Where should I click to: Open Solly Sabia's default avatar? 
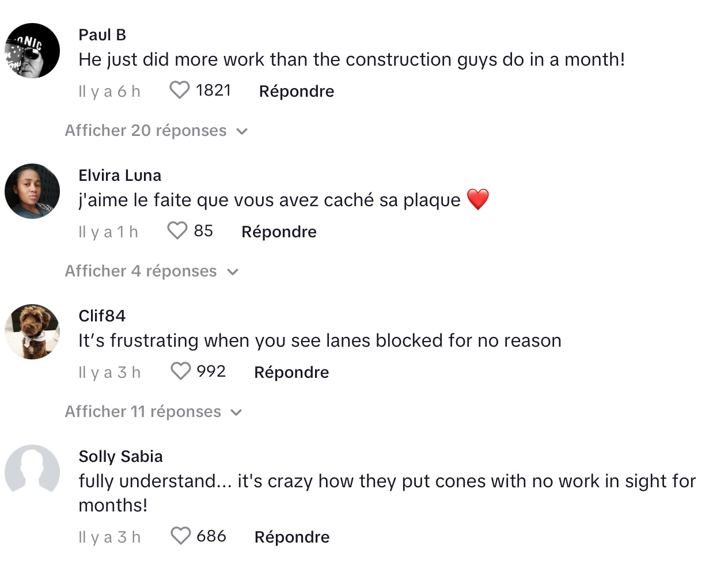(x=32, y=472)
